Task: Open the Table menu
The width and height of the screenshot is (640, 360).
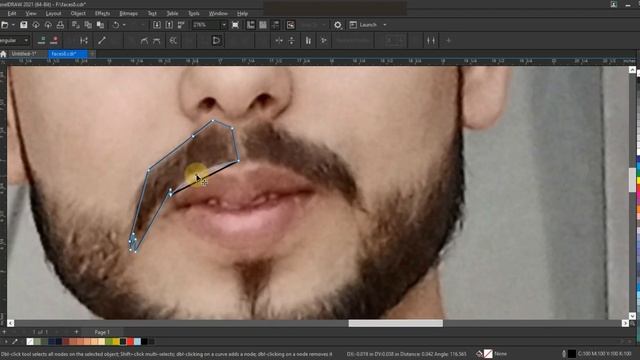Action: 172,13
